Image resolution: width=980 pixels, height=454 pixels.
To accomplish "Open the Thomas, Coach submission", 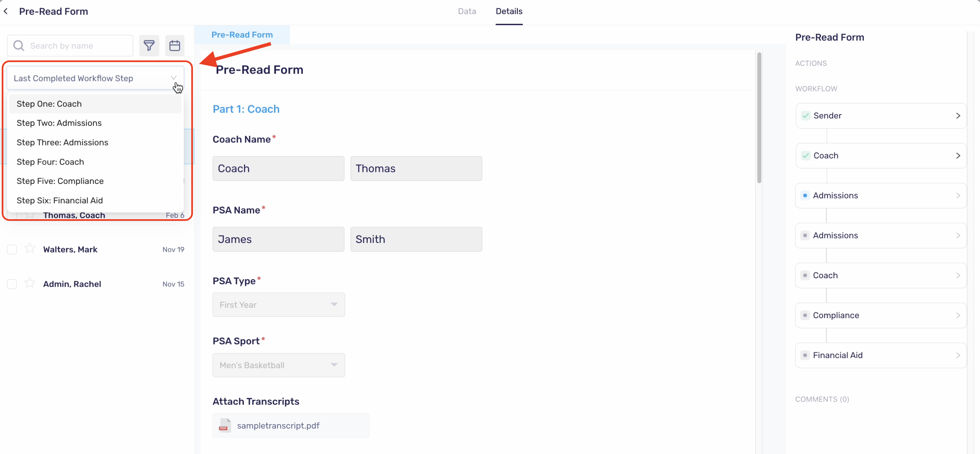I will (74, 215).
